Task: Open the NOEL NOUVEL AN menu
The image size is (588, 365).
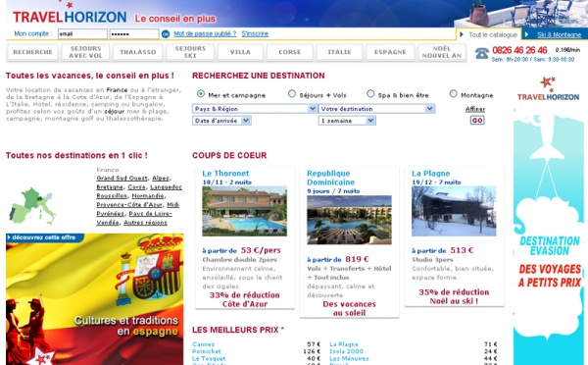Action: tap(442, 52)
